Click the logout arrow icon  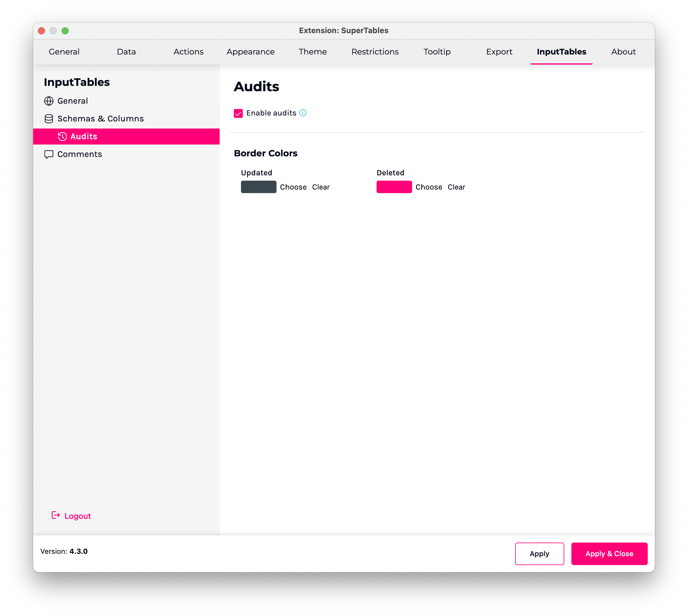pyautogui.click(x=56, y=515)
